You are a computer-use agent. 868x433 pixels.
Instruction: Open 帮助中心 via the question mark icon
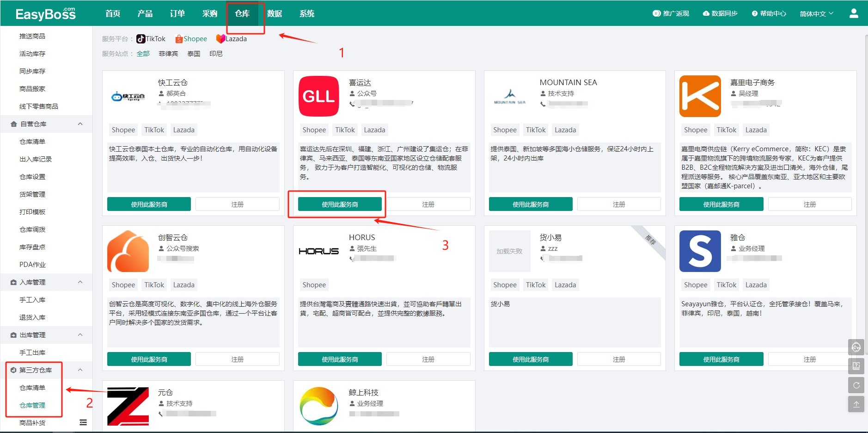(x=753, y=13)
